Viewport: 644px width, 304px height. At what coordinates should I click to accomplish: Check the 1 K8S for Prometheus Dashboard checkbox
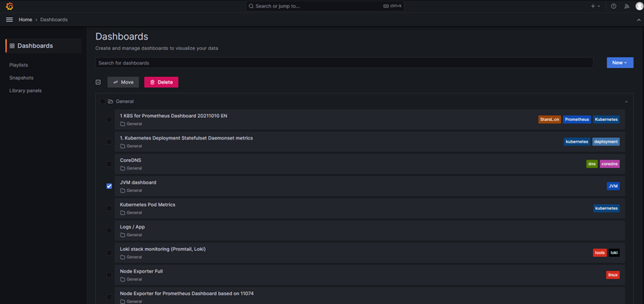coord(109,120)
